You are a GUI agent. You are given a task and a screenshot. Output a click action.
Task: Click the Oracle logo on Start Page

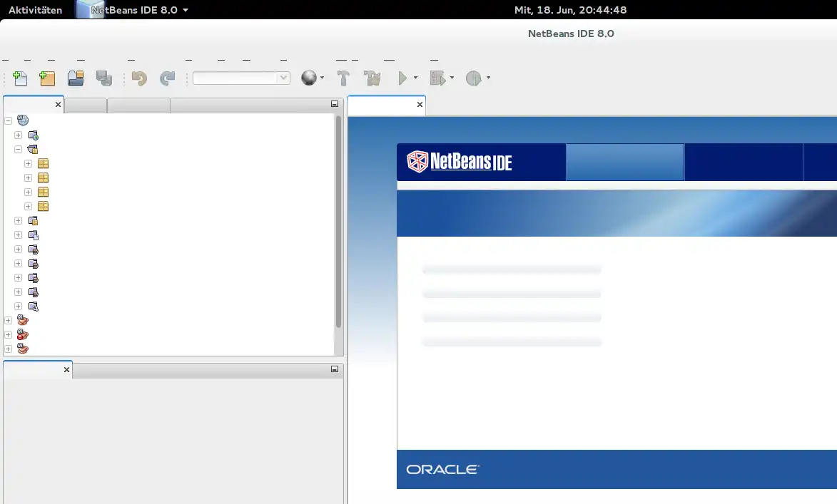tap(442, 469)
